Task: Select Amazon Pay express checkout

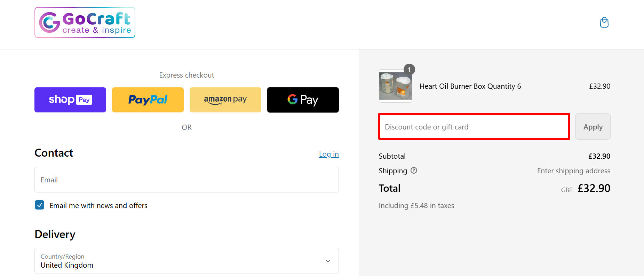Action: 225,100
